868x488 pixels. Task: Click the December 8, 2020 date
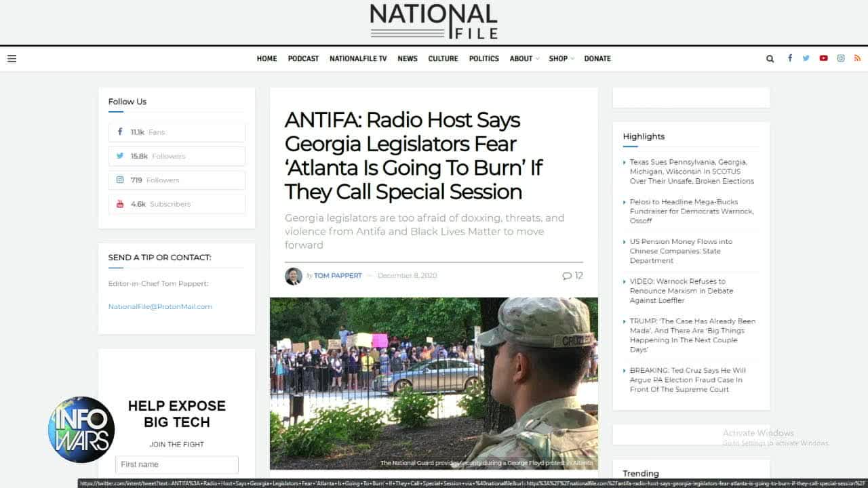click(x=408, y=276)
